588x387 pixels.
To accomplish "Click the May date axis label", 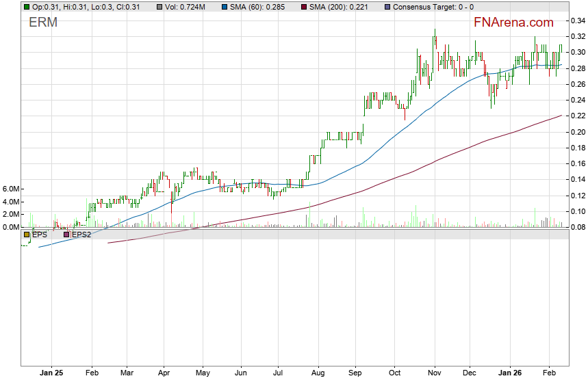I will point(203,374).
